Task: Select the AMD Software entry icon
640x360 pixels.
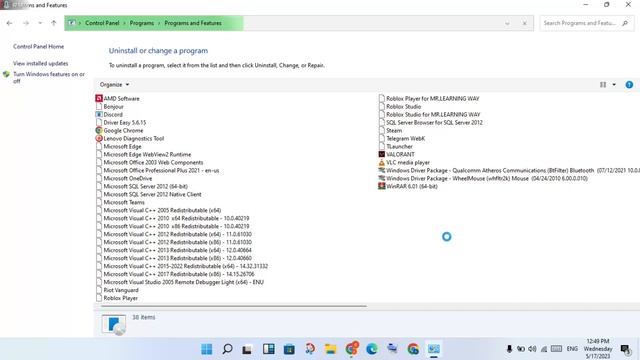Action: [x=99, y=98]
